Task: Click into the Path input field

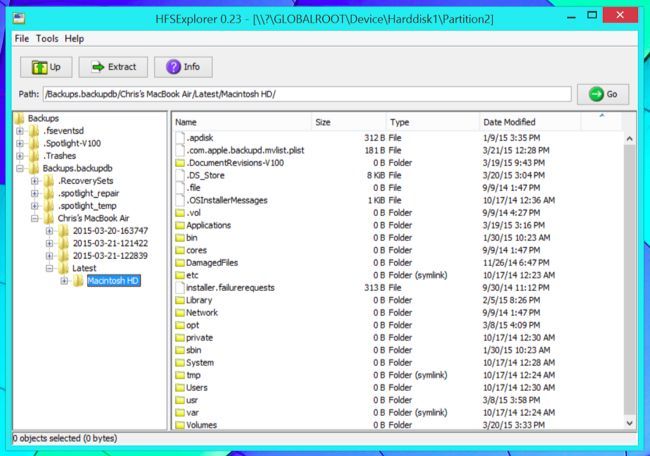Action: point(307,94)
